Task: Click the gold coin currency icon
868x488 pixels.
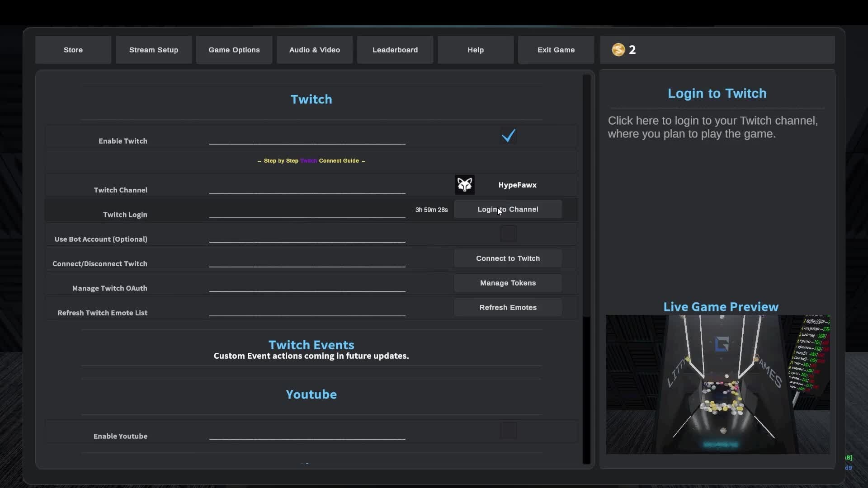Action: (618, 50)
